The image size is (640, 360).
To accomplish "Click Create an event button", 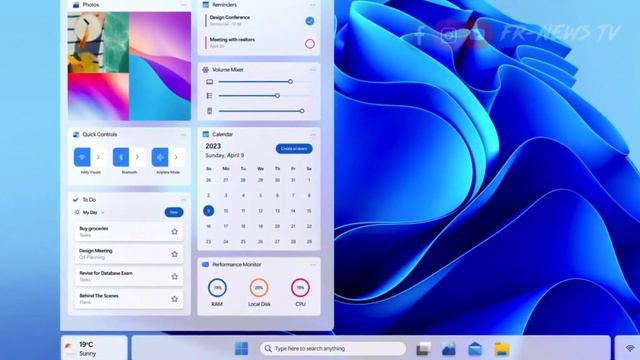I will click(x=294, y=149).
